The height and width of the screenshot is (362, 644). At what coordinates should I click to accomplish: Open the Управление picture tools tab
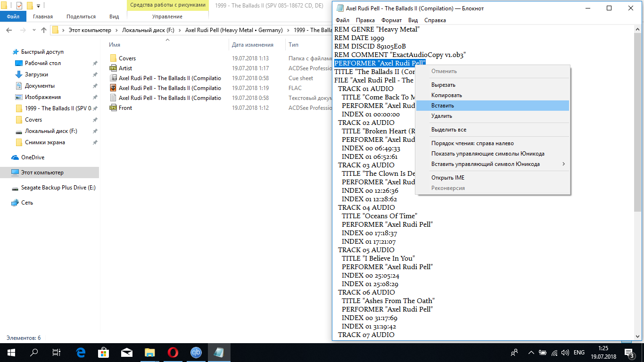pos(167,16)
